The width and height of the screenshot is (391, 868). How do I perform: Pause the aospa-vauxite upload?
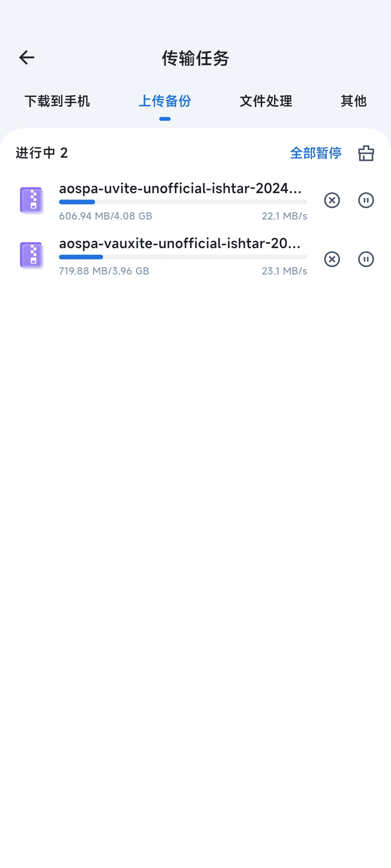coord(366,259)
